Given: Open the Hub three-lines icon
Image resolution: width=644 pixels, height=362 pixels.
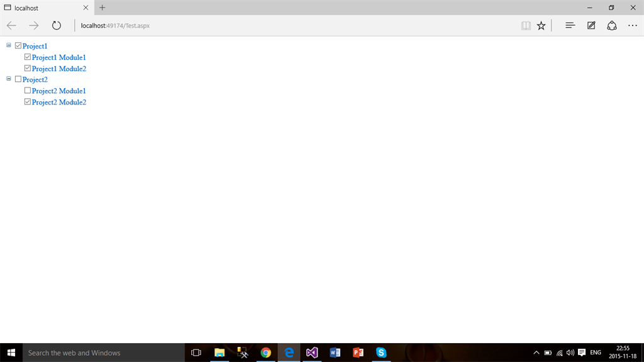Looking at the screenshot, I should 570,26.
